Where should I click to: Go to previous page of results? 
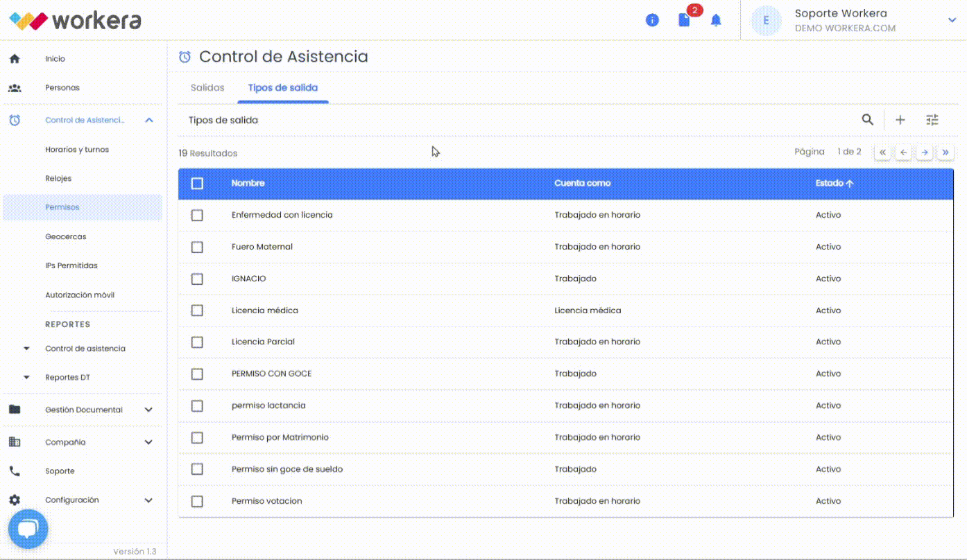[x=903, y=152]
